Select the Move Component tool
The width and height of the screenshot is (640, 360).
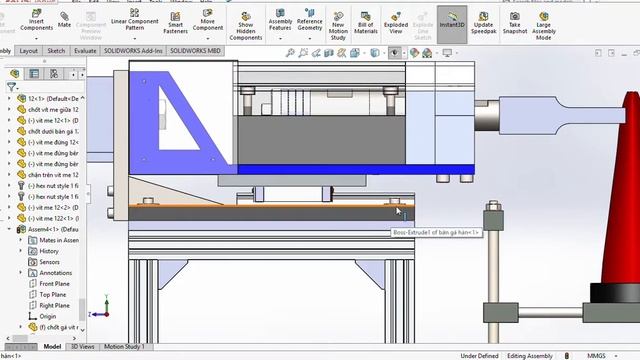(207, 20)
